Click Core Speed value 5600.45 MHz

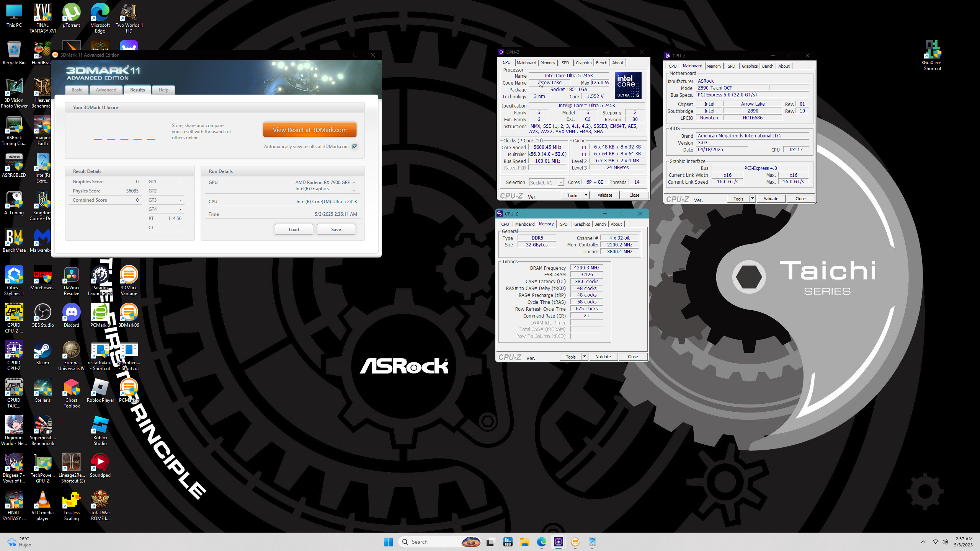point(547,147)
